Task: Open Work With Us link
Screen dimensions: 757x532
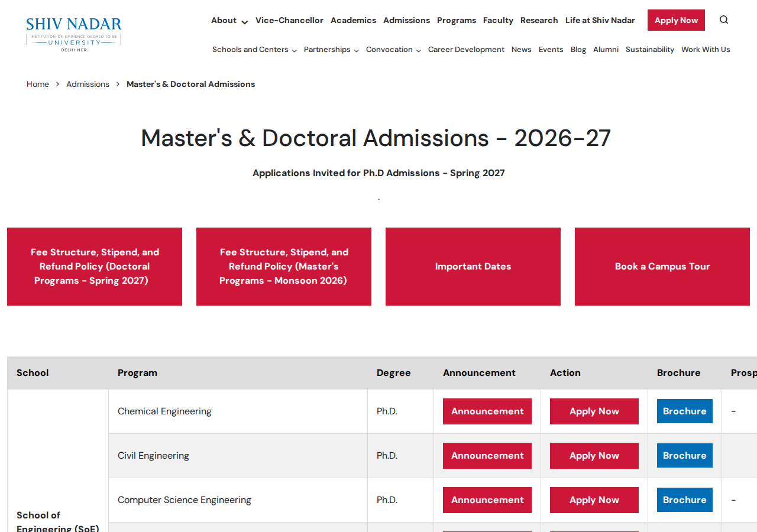Action: click(706, 50)
